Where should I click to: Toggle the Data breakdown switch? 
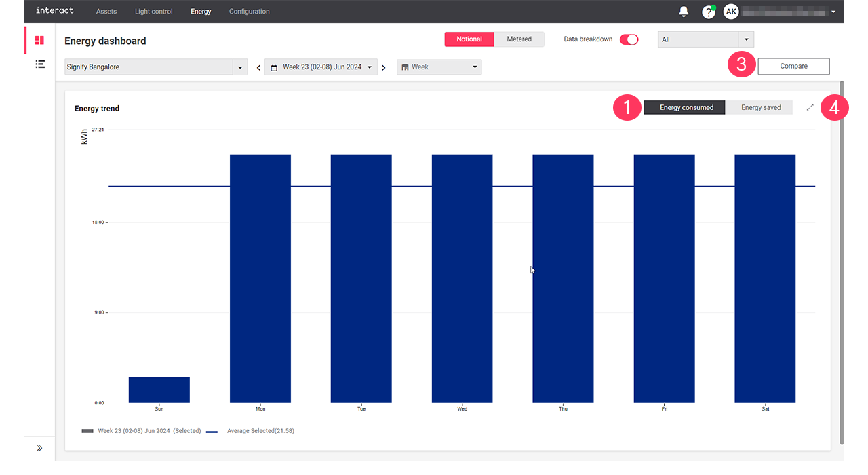[x=629, y=39]
